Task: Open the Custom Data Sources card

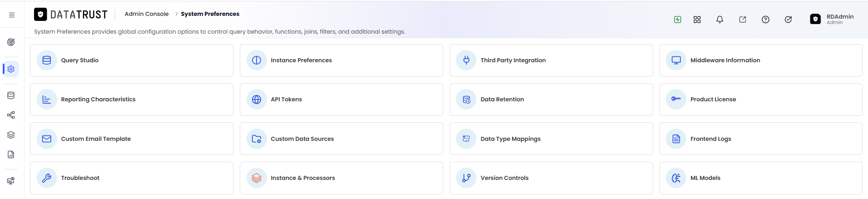Action: point(341,139)
